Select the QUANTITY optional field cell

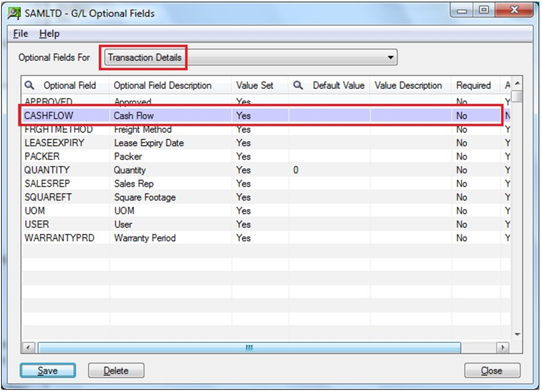click(65, 170)
